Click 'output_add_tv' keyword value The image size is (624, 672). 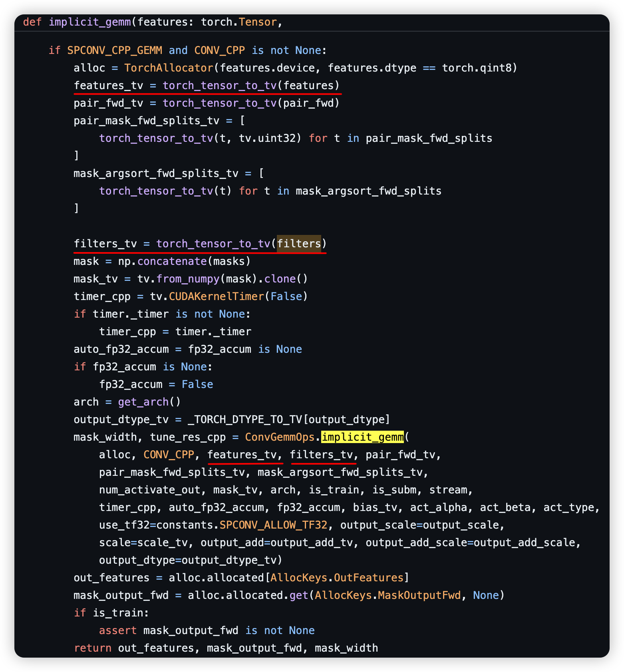tap(312, 543)
